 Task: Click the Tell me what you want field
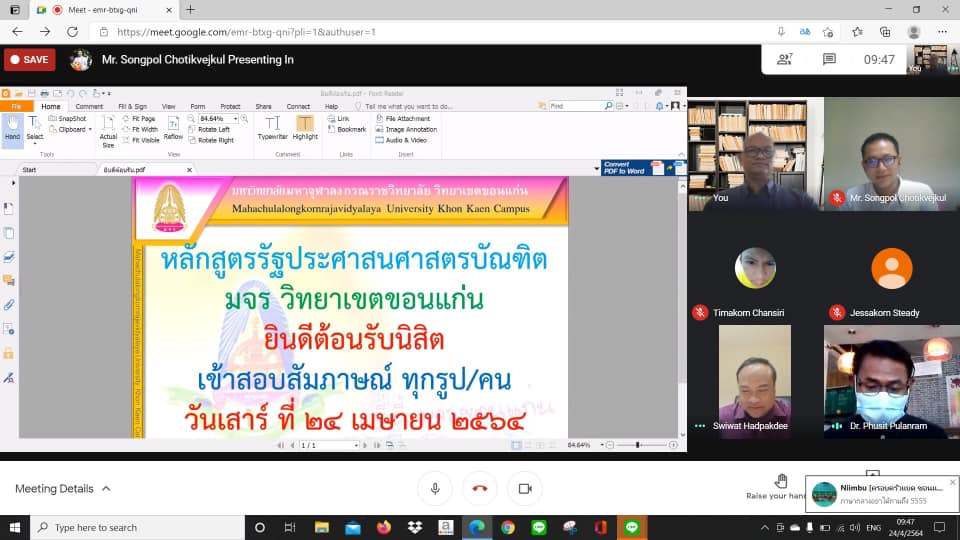408,107
